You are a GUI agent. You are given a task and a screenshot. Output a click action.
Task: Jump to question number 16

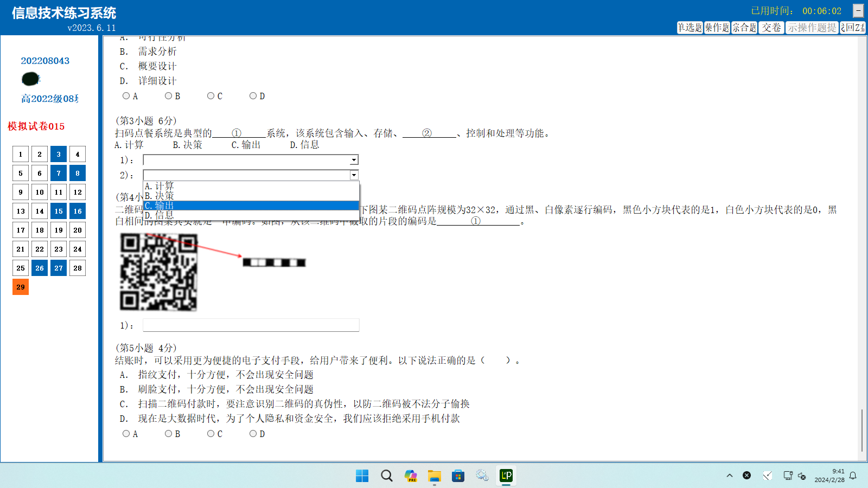(x=78, y=211)
